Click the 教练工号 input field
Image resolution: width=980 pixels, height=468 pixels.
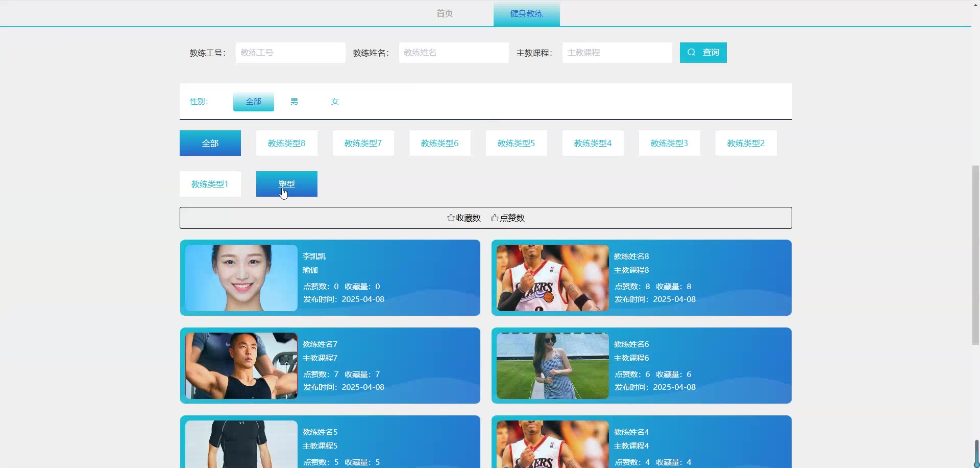tap(290, 53)
